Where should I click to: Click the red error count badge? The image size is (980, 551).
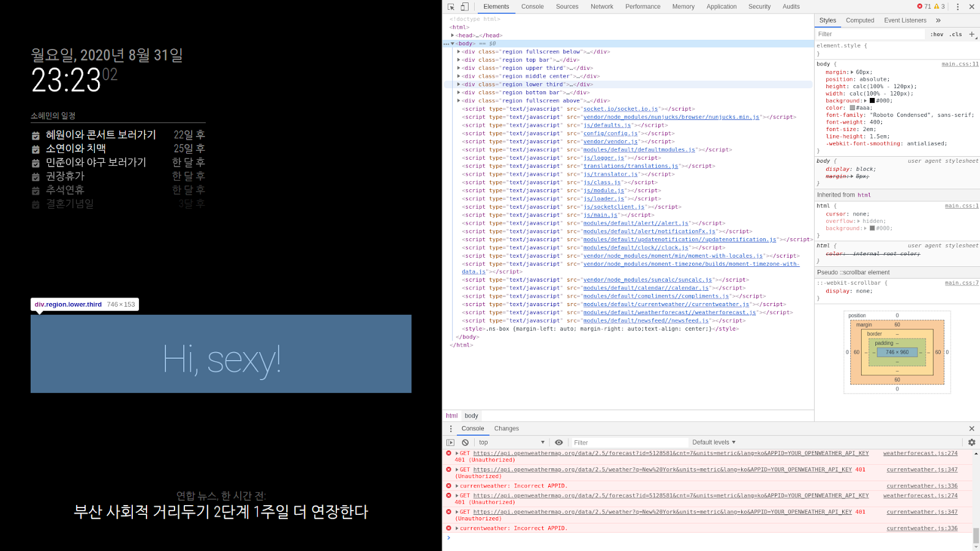coord(924,7)
